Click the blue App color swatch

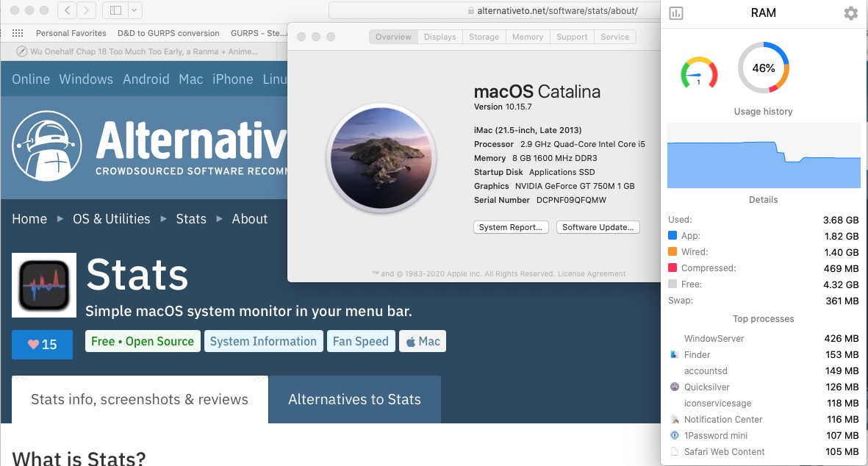tap(672, 235)
